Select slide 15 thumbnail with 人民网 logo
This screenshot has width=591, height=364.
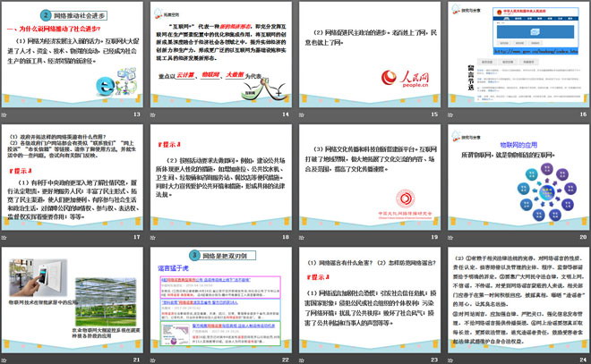point(370,55)
